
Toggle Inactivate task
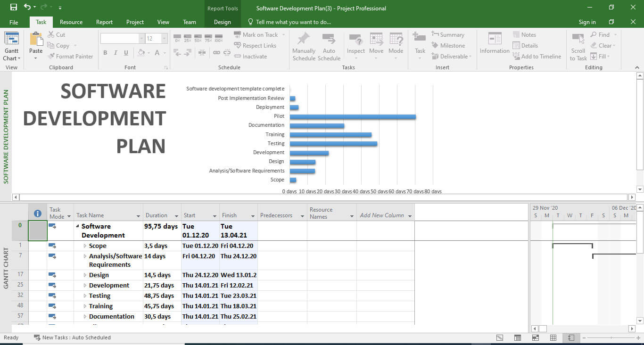point(250,57)
